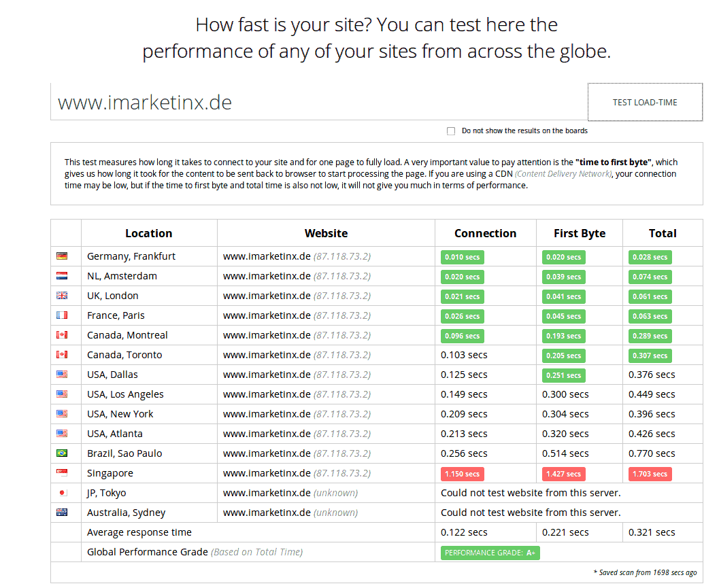Click the 0.449 secs total value for Los Angeles
The width and height of the screenshot is (719, 588).
tap(652, 394)
